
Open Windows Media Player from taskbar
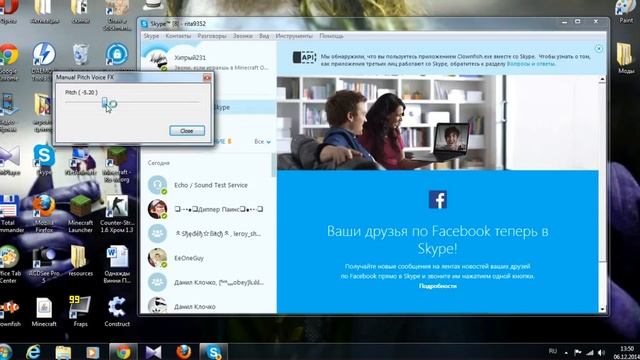pos(93,351)
